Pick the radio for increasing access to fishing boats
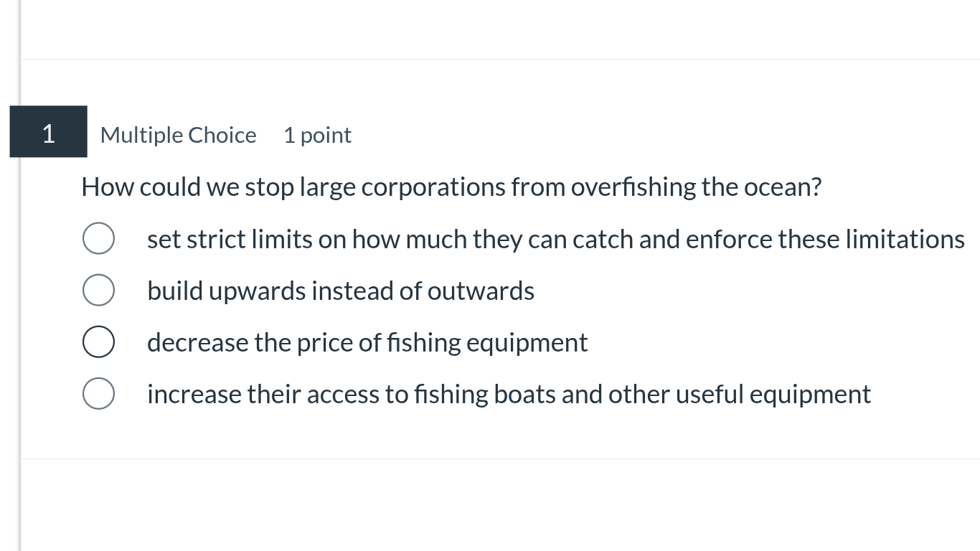The image size is (980, 551). (98, 394)
